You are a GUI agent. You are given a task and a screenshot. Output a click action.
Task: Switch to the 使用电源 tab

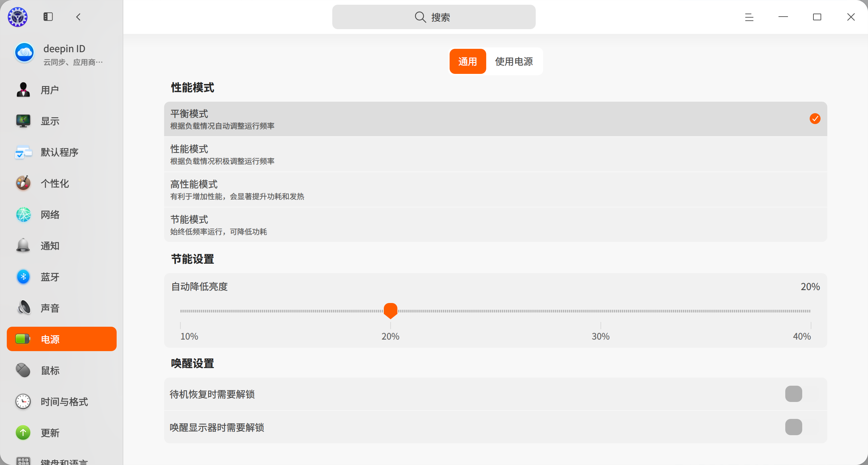[514, 61]
